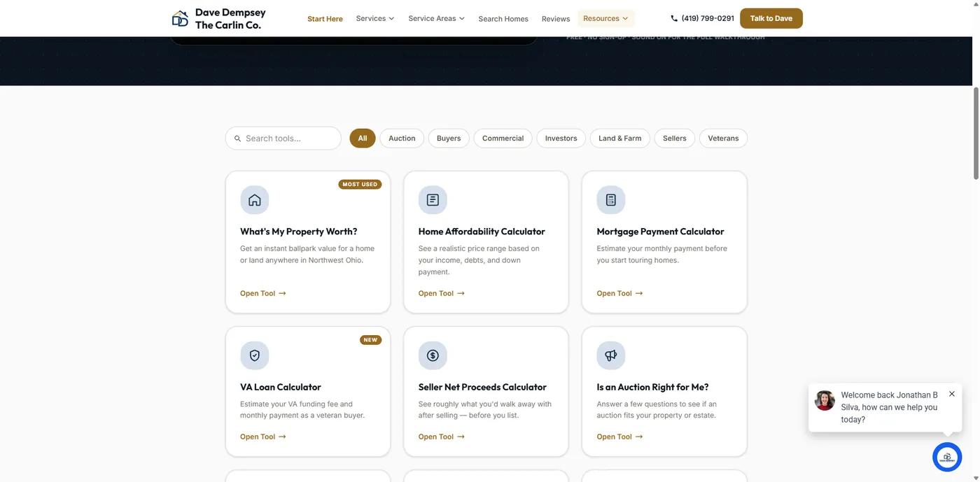
Task: Click the What's My Property Worth? heading
Action: 299,232
